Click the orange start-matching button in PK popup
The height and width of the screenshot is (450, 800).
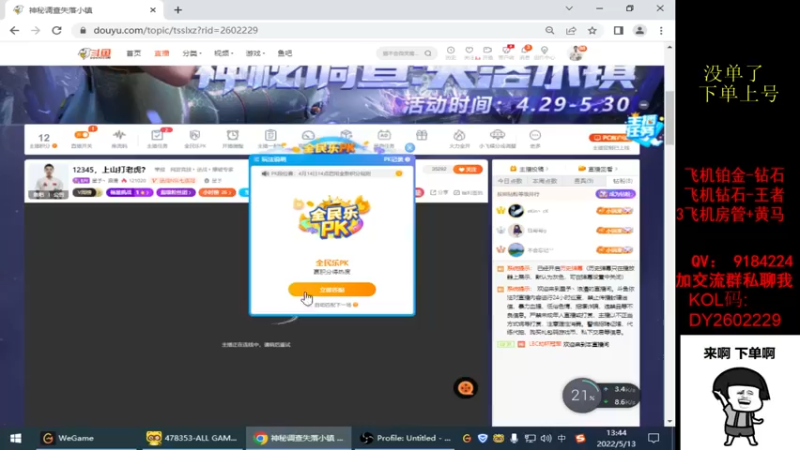click(332, 289)
